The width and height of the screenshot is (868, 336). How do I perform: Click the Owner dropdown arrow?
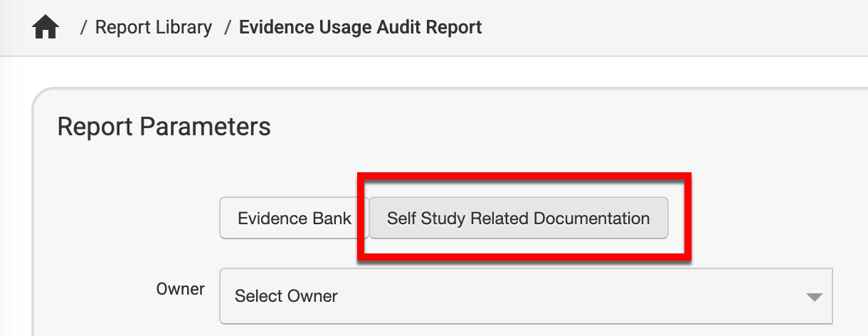(x=814, y=297)
